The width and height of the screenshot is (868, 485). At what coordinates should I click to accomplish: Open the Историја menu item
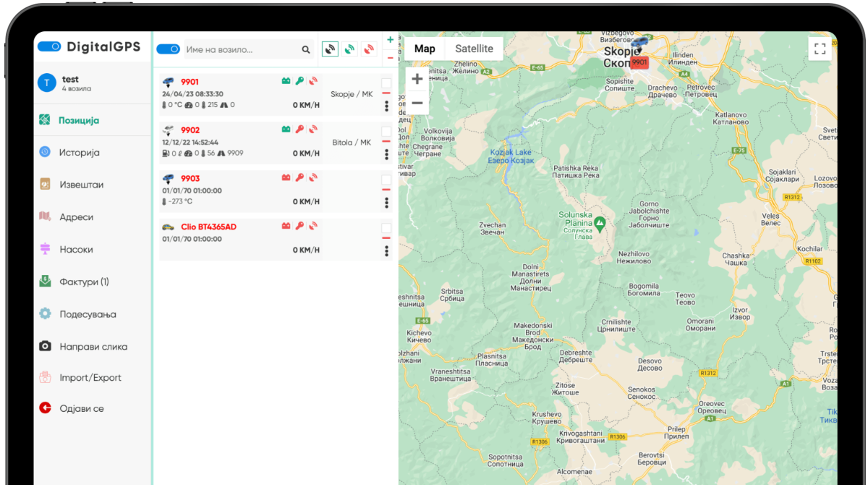point(80,153)
